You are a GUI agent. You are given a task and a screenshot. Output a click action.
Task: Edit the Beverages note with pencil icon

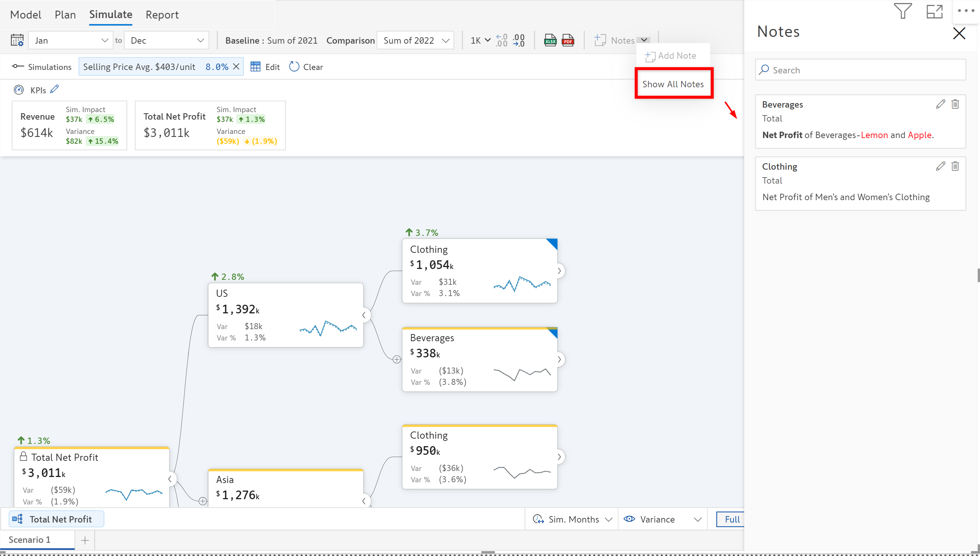coord(940,104)
